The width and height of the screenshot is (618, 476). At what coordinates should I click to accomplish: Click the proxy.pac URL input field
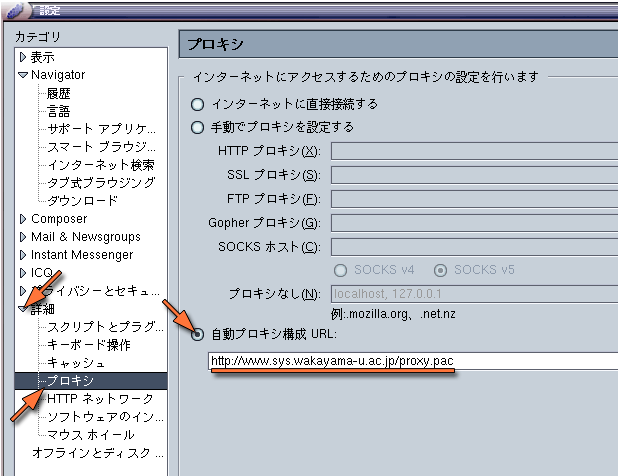[413, 361]
